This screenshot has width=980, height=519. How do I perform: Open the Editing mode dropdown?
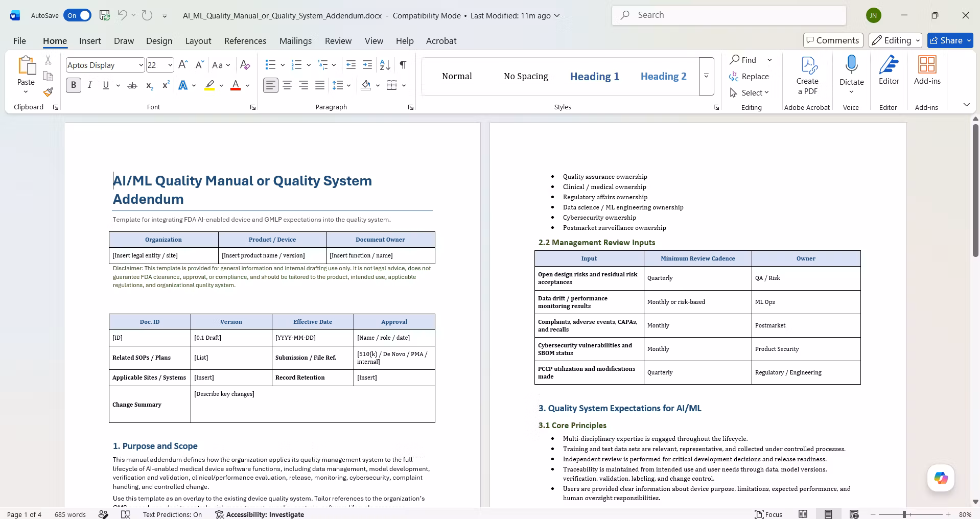[896, 40]
